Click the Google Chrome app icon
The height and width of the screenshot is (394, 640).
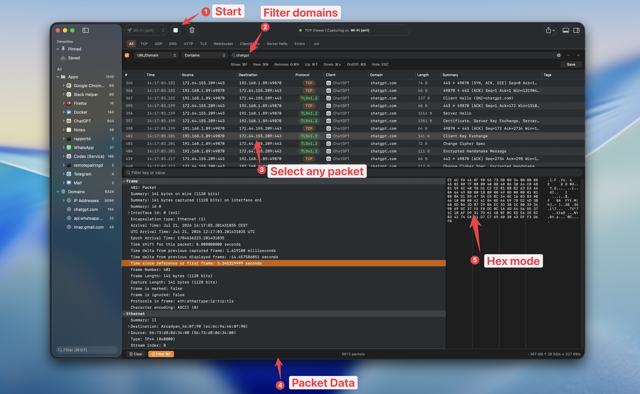coord(69,86)
